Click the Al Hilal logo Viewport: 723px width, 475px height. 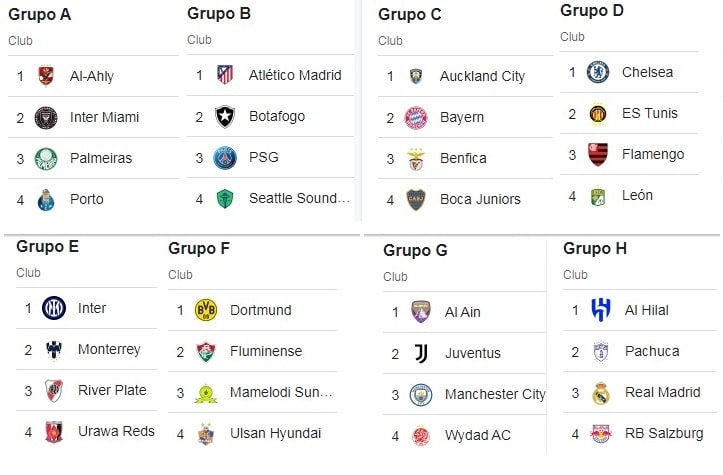pos(601,310)
